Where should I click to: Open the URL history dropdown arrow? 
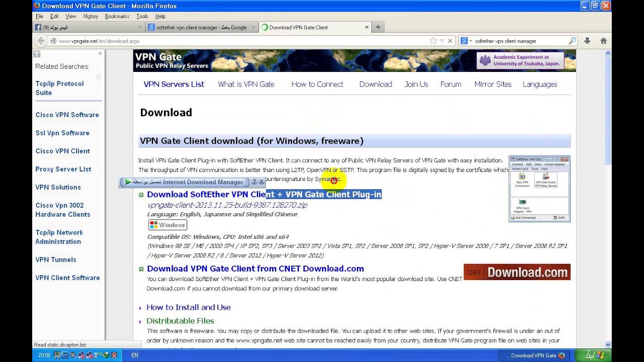click(442, 41)
